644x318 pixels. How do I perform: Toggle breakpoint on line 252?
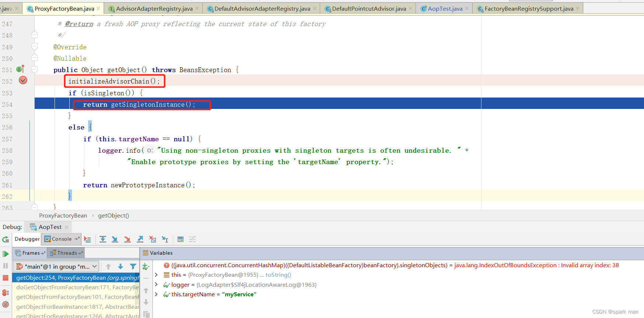23,80
